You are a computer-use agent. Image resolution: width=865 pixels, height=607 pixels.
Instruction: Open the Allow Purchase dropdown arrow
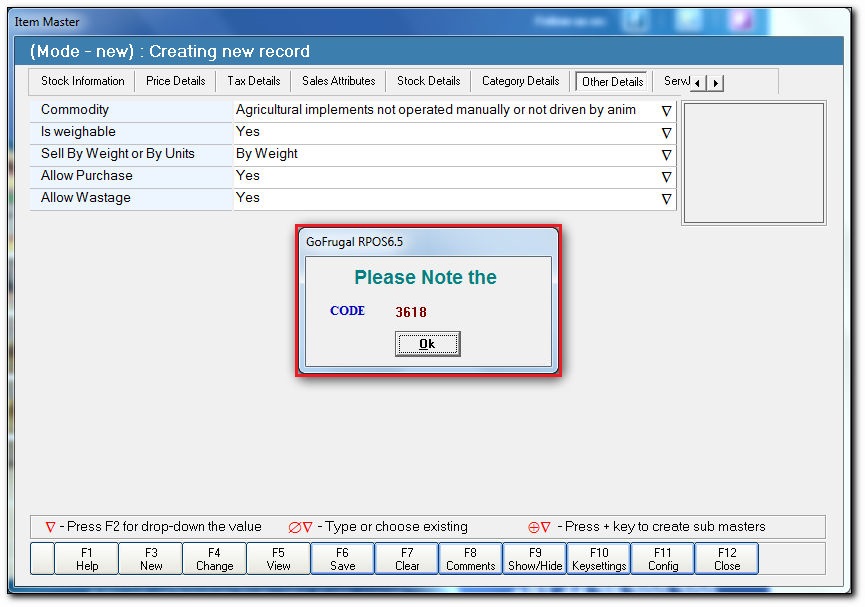[666, 177]
